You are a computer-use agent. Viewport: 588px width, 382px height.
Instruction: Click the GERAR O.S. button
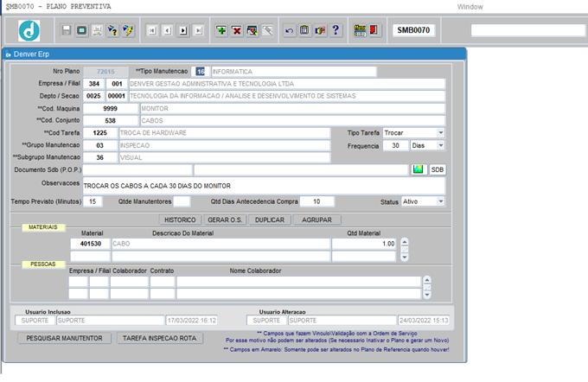(x=225, y=220)
